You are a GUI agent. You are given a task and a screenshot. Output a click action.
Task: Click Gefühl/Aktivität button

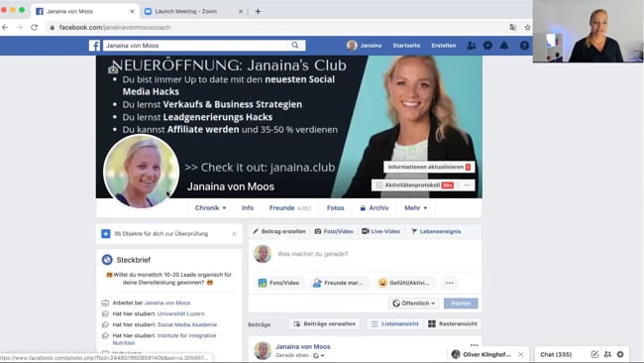[x=404, y=283]
